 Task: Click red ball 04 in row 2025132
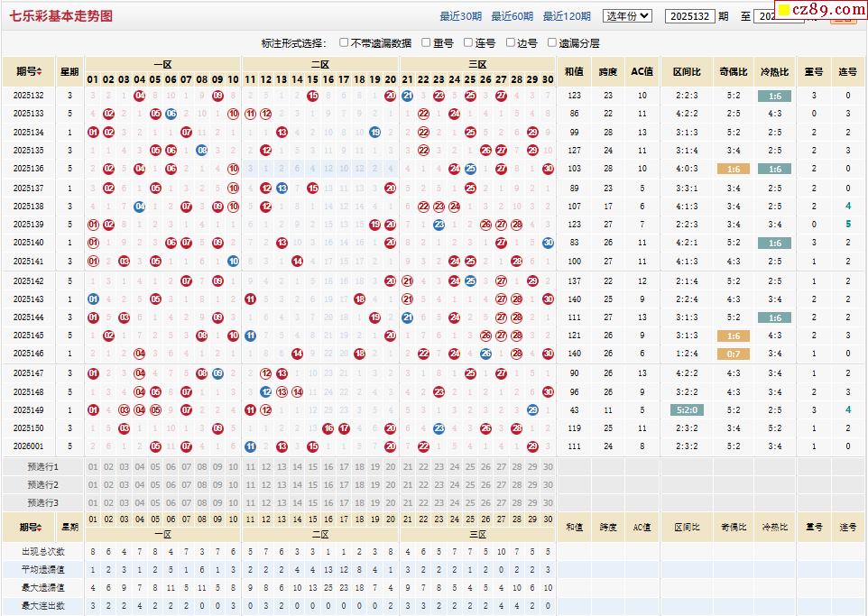click(140, 96)
